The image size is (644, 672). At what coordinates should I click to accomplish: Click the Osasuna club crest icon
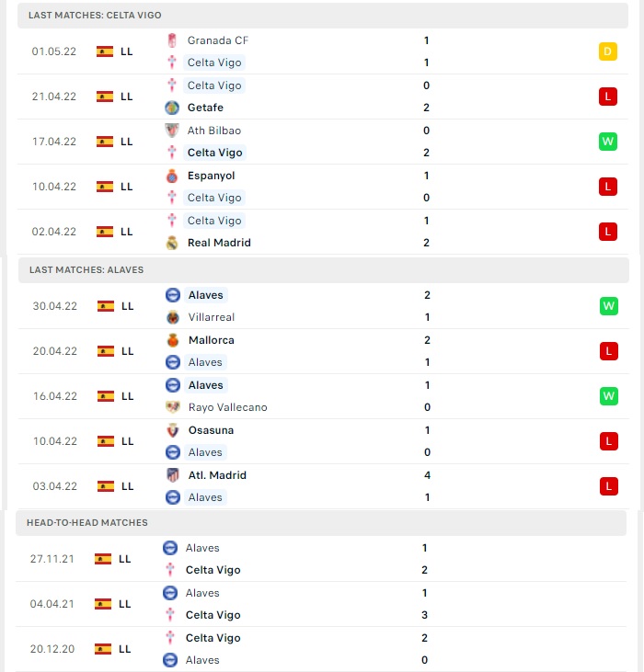click(x=173, y=430)
